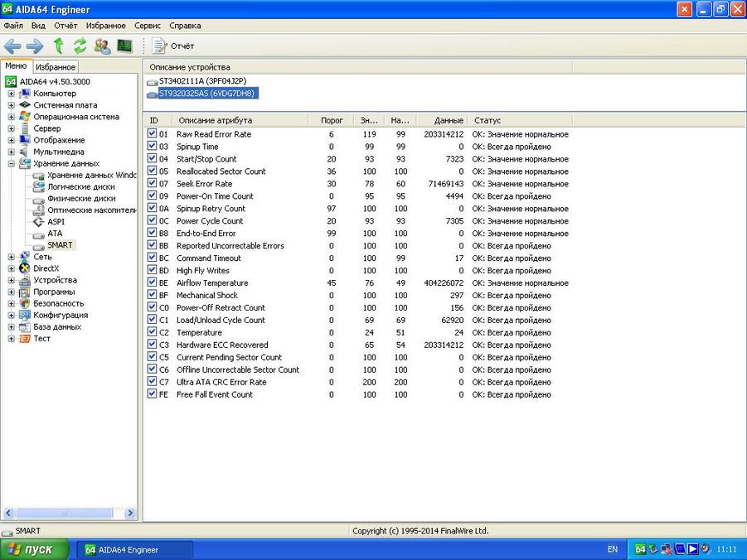The height and width of the screenshot is (560, 747).
Task: Click the sidebar horizontal scrollbar thumb
Action: 65,513
